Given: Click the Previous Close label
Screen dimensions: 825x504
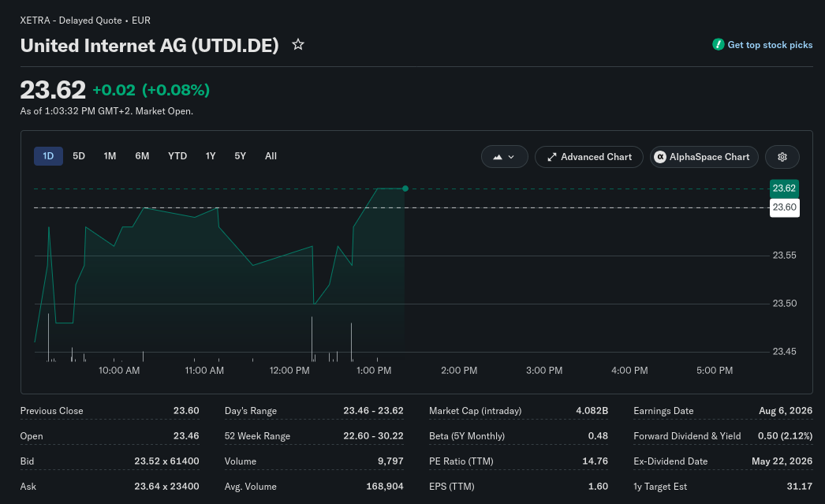Looking at the screenshot, I should [51, 411].
